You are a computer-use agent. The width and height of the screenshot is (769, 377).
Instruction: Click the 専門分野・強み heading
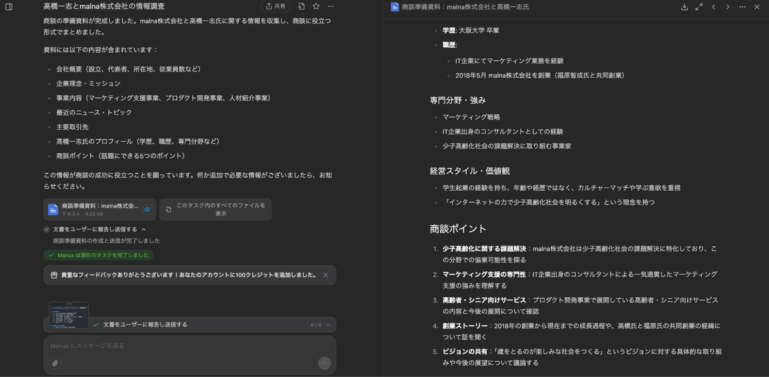[x=458, y=100]
